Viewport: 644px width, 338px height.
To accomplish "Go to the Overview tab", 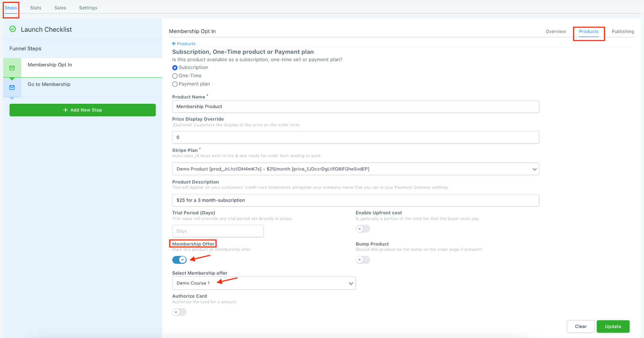I will click(555, 31).
